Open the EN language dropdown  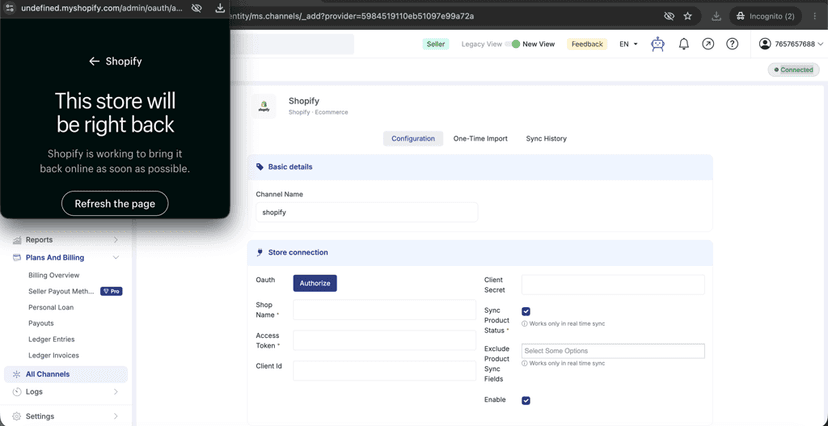point(628,44)
